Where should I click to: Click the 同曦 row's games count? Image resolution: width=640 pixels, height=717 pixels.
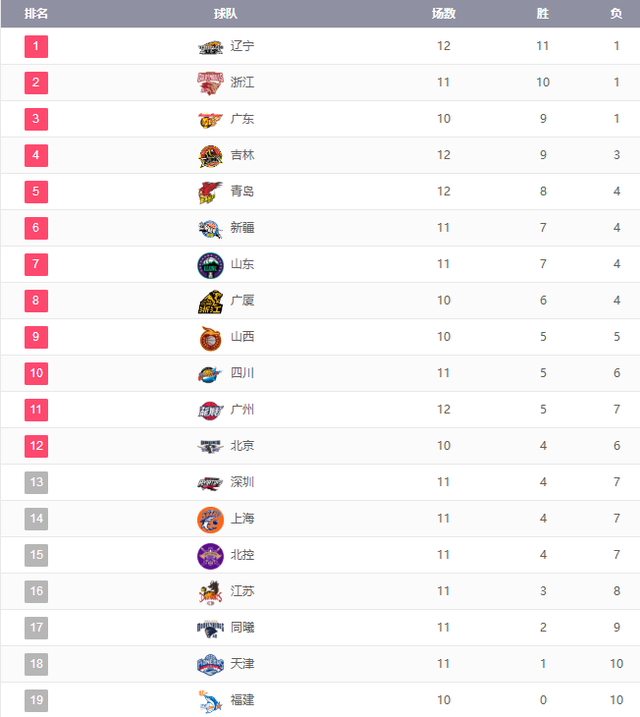click(x=443, y=627)
